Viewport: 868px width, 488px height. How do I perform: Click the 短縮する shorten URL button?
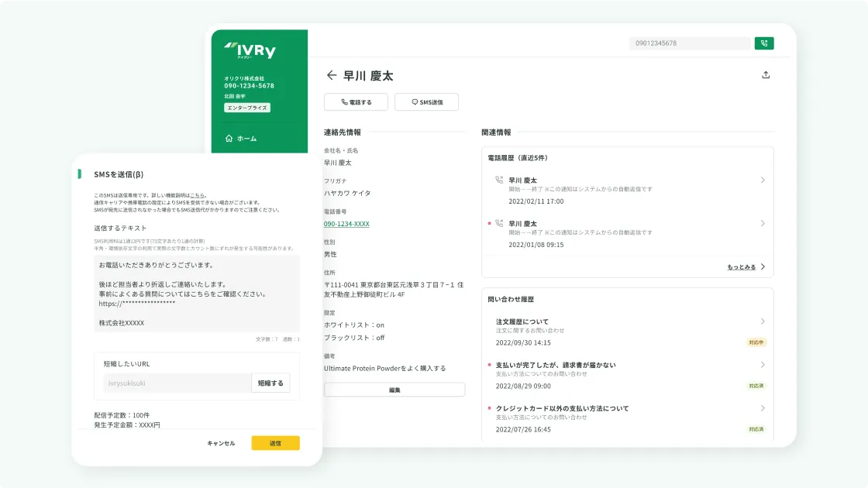pyautogui.click(x=270, y=383)
